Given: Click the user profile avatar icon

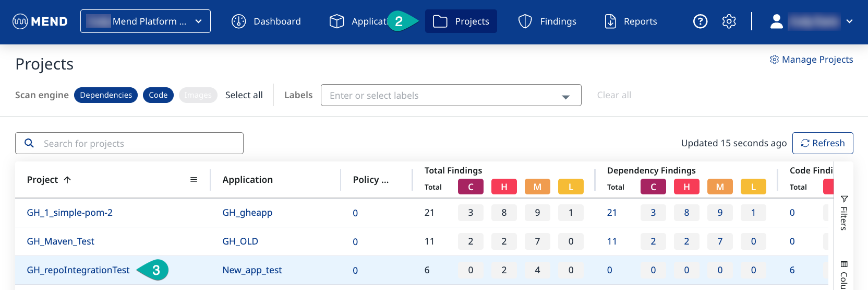Looking at the screenshot, I should tap(777, 21).
